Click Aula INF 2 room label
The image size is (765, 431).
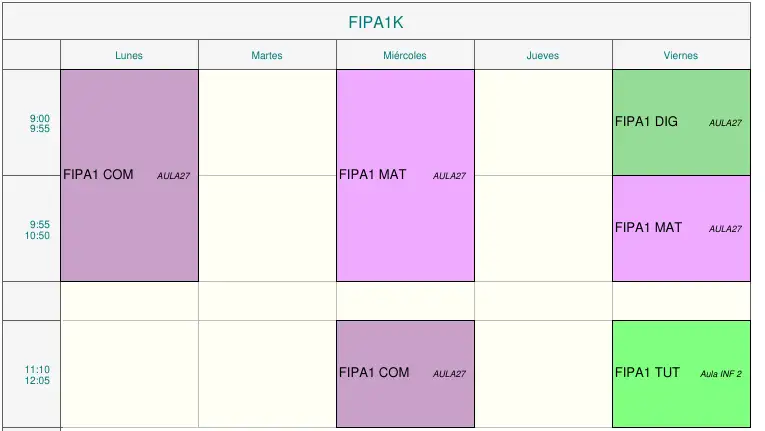[x=721, y=374]
